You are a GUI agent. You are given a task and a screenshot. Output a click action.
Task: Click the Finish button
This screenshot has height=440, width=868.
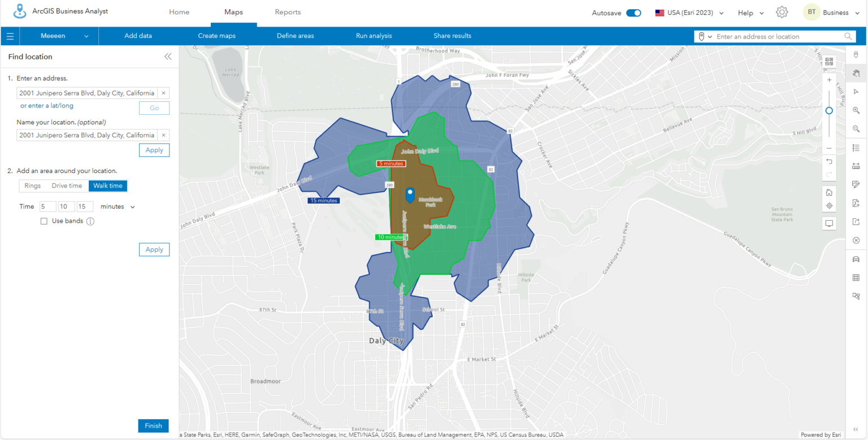[x=153, y=426]
